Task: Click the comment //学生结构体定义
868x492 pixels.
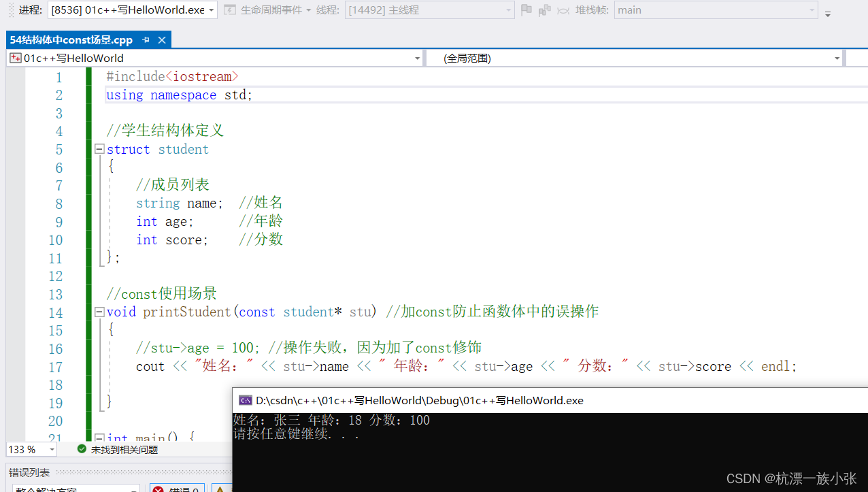Action: (165, 131)
